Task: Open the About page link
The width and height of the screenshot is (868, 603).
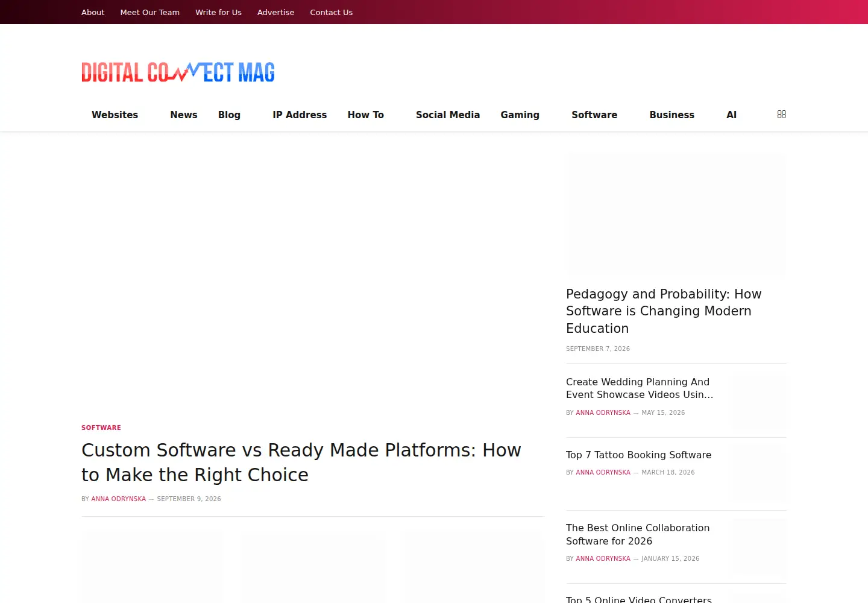Action: coord(93,12)
